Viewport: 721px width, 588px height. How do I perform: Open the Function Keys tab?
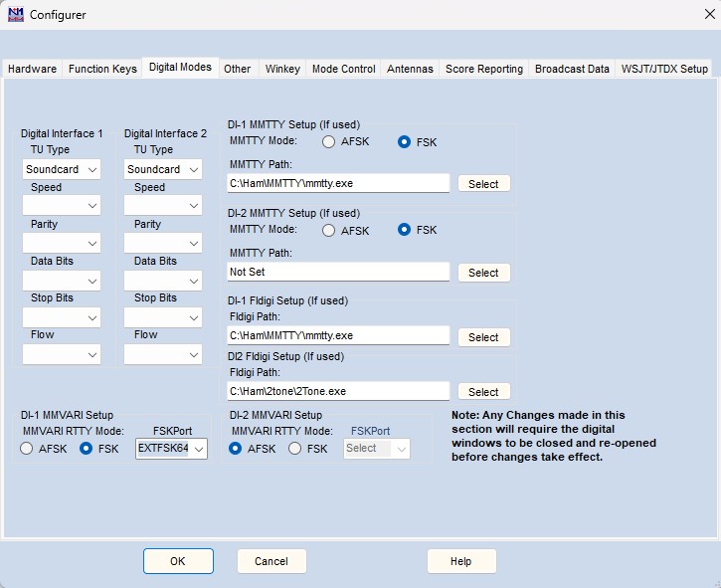102,69
